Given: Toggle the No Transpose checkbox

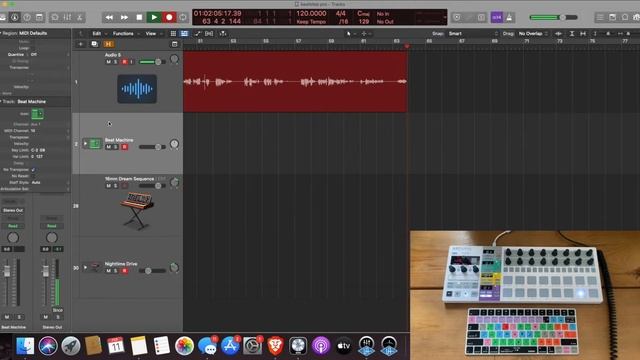Looking at the screenshot, I should (x=33, y=169).
